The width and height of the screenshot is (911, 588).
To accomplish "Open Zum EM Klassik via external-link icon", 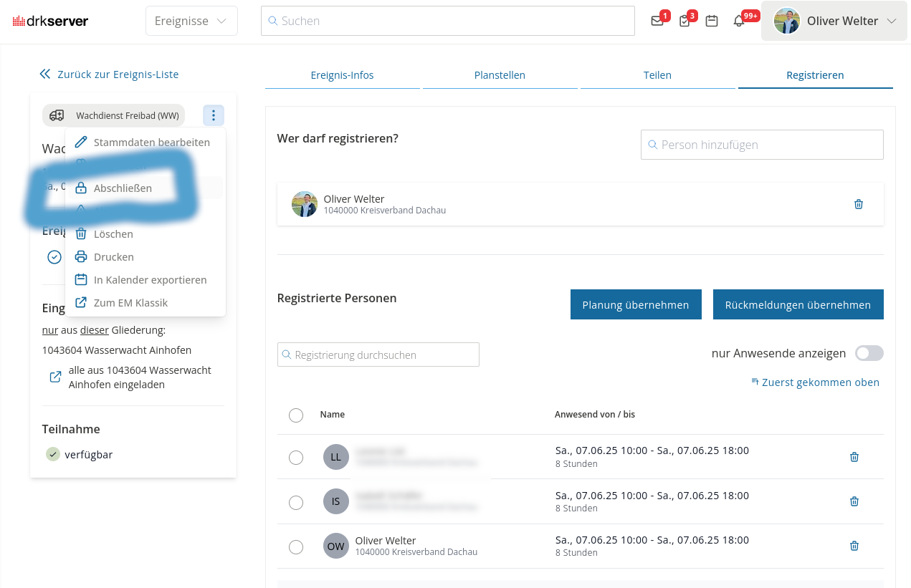I will point(82,302).
